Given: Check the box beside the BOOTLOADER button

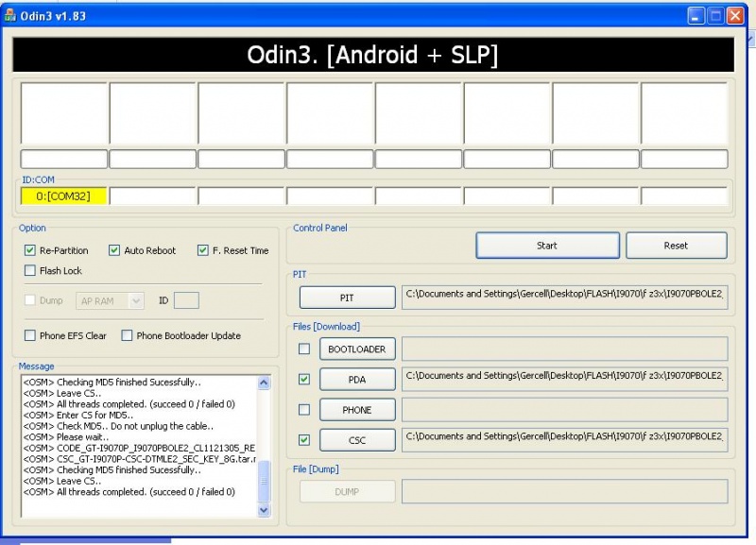Looking at the screenshot, I should pos(304,349).
